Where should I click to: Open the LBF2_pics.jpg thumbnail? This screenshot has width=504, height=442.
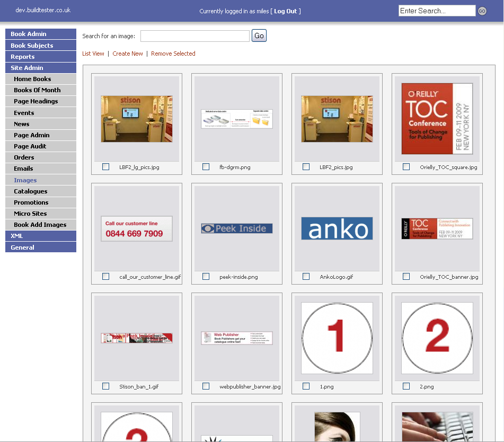click(337, 119)
